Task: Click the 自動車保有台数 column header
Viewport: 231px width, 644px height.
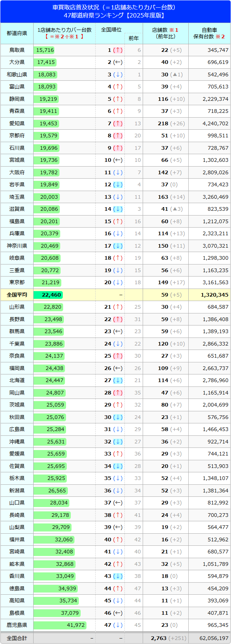Action: 209,33
